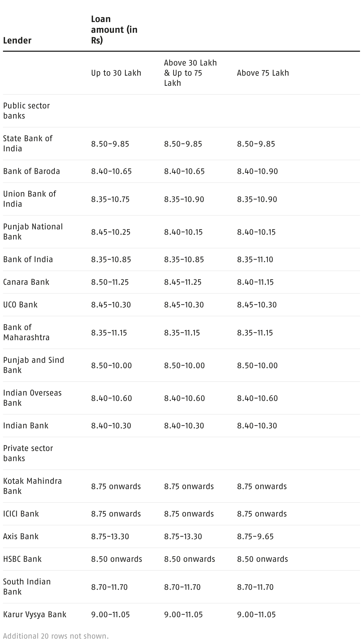Image resolution: width=363 pixels, height=644 pixels.
Task: Click the Loan amount (in Rs) header
Action: point(114,30)
